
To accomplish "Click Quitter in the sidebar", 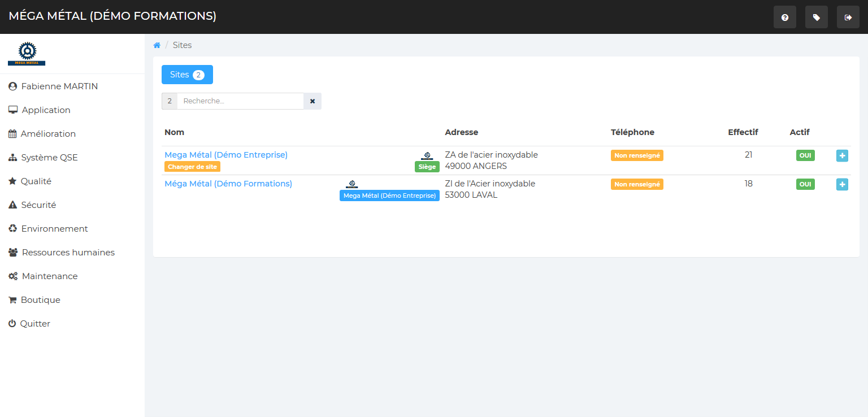I will click(35, 324).
